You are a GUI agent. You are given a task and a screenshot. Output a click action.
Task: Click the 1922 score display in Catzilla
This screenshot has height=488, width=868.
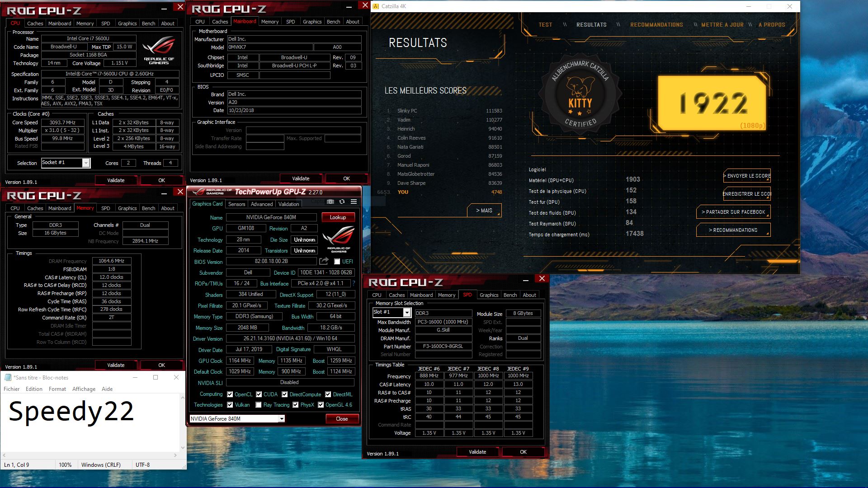713,103
